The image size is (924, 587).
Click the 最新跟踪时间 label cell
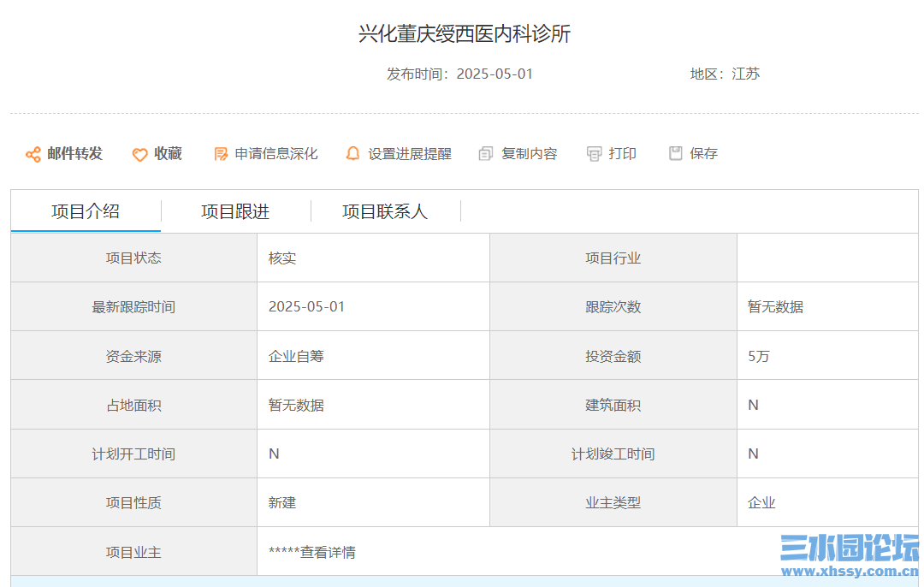(x=133, y=307)
